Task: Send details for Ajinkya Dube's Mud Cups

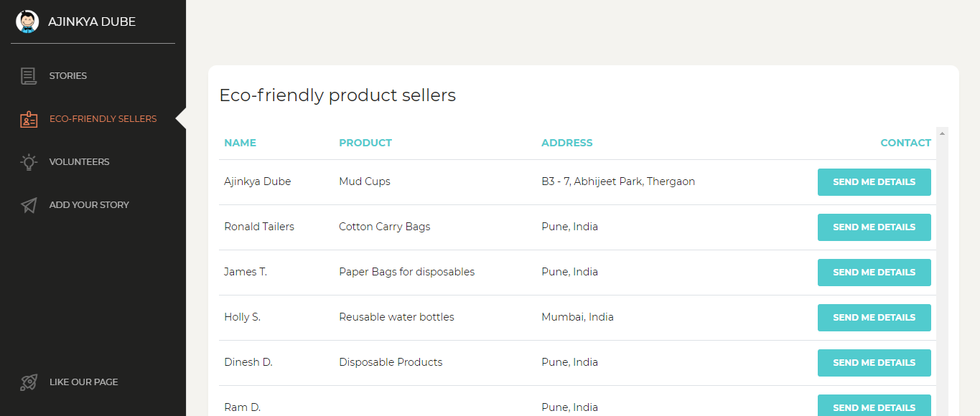Action: tap(874, 182)
